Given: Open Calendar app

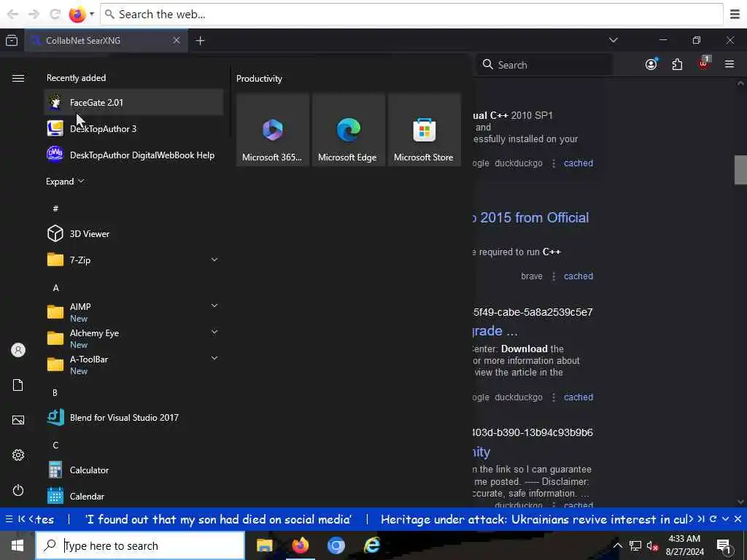Looking at the screenshot, I should [x=133, y=496].
